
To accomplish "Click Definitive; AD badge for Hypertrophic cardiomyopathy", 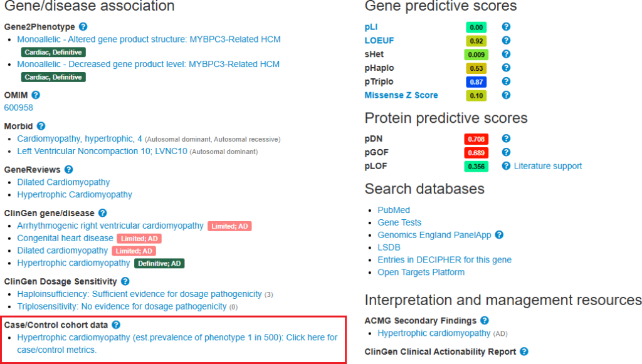I will (x=159, y=263).
